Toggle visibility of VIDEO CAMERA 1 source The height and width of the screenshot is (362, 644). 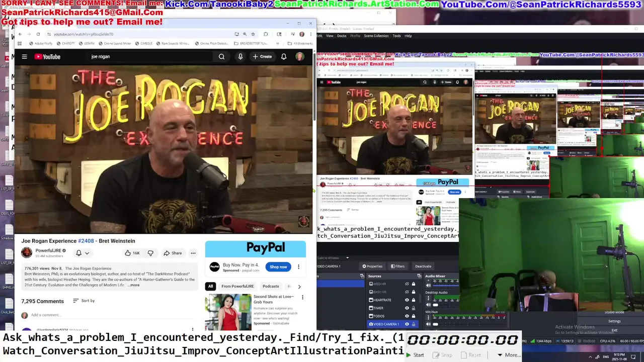tap(407, 324)
